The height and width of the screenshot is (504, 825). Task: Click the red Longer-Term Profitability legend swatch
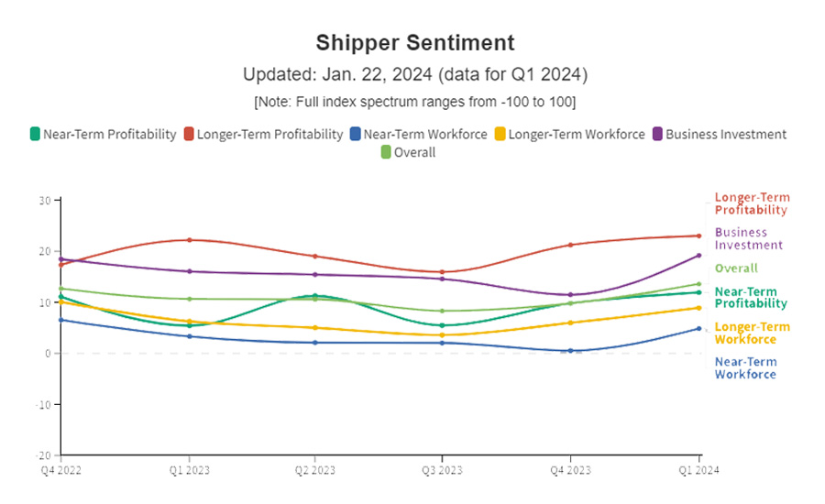(x=190, y=134)
